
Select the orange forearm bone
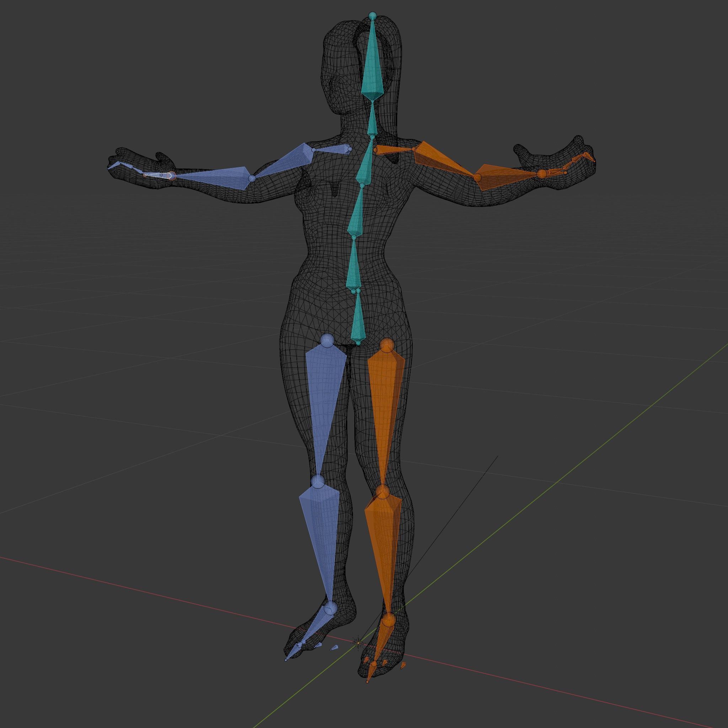point(509,176)
